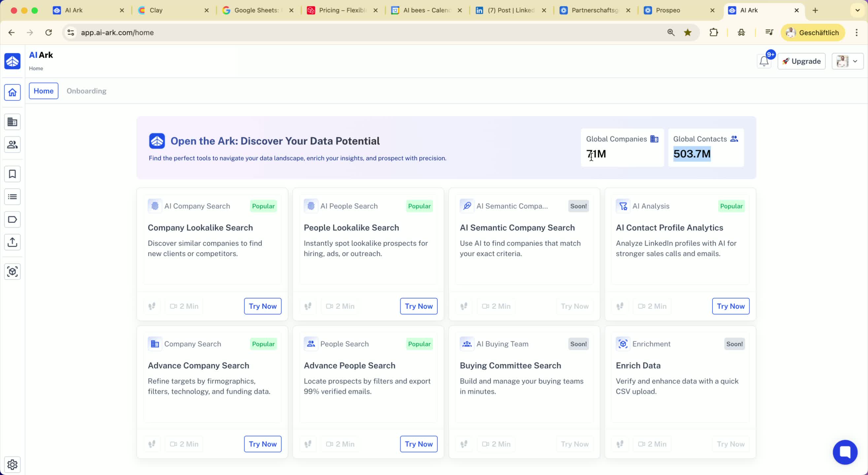Image resolution: width=868 pixels, height=475 pixels.
Task: Click the tag labels sidebar icon
Action: 13,220
